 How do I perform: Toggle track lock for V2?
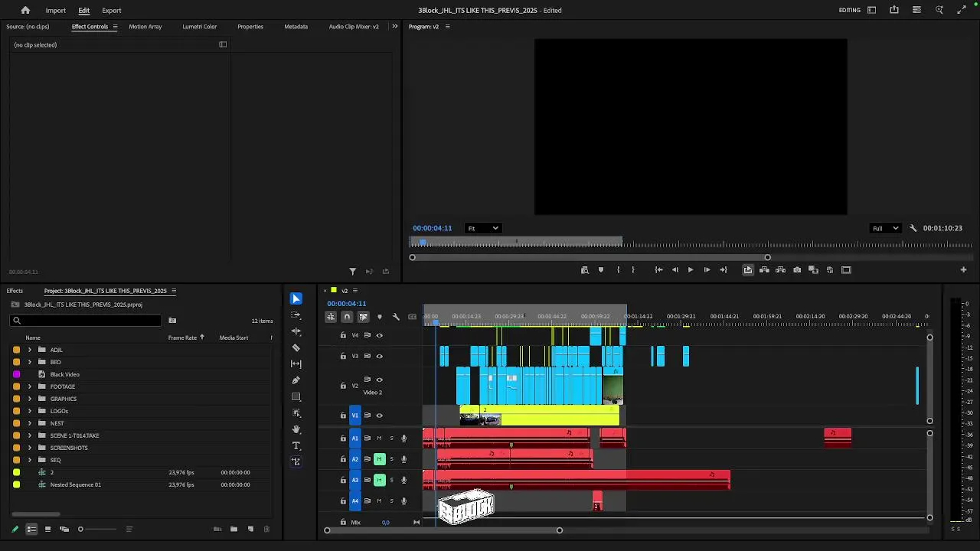click(343, 386)
